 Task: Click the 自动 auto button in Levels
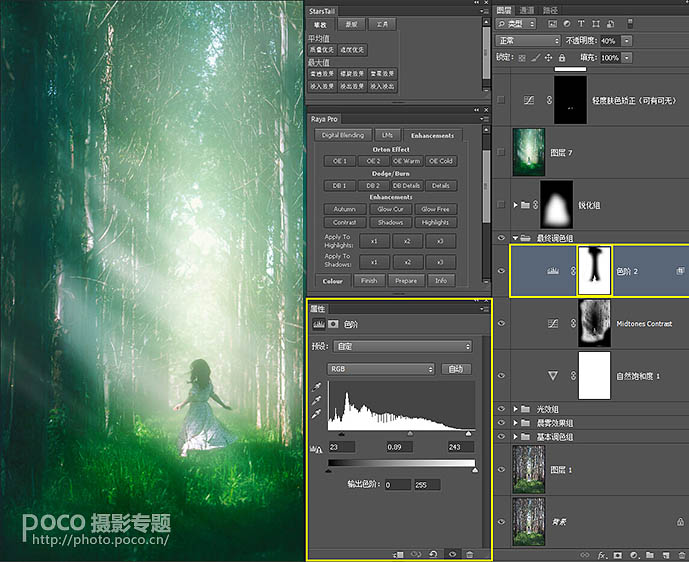456,369
